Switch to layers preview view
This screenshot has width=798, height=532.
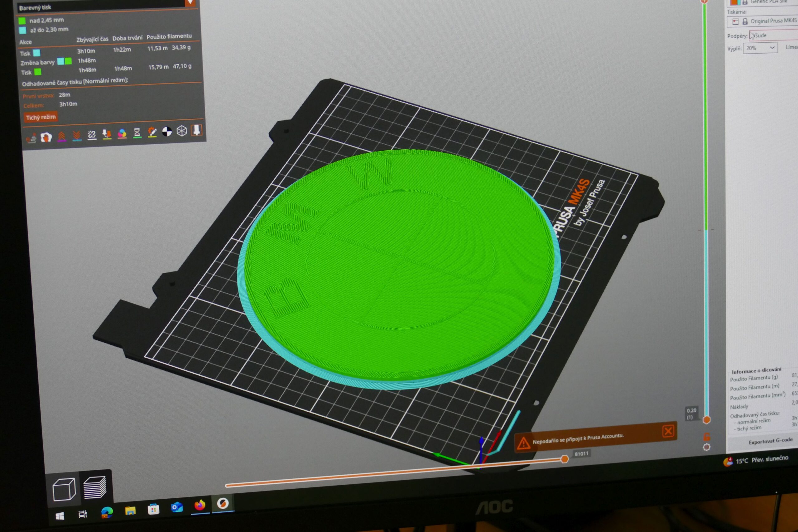tap(95, 487)
